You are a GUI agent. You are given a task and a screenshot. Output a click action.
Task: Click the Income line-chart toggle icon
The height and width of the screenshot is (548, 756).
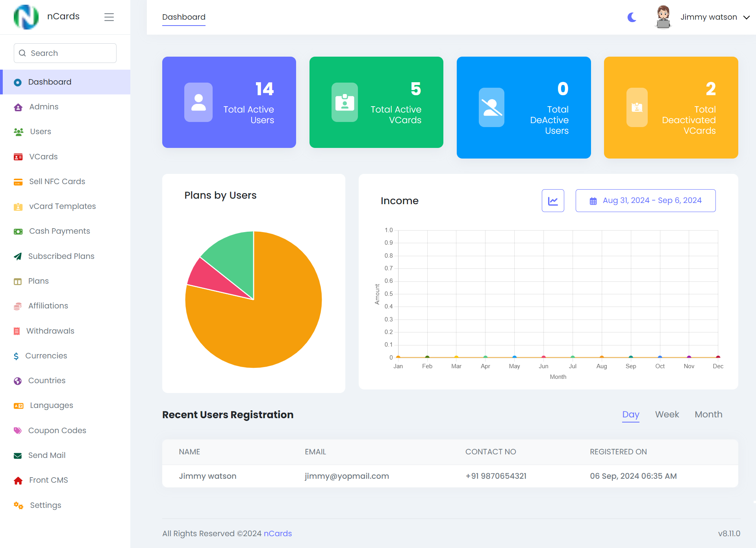553,200
